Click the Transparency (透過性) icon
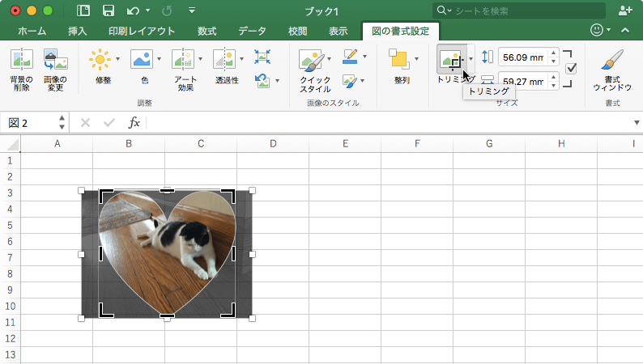 click(224, 59)
